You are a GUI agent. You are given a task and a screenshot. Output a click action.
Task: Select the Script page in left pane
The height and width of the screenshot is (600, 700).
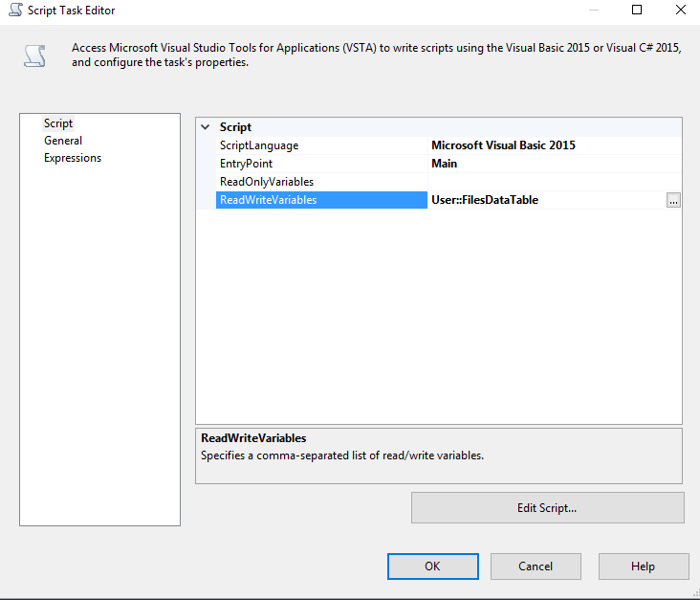(x=58, y=123)
